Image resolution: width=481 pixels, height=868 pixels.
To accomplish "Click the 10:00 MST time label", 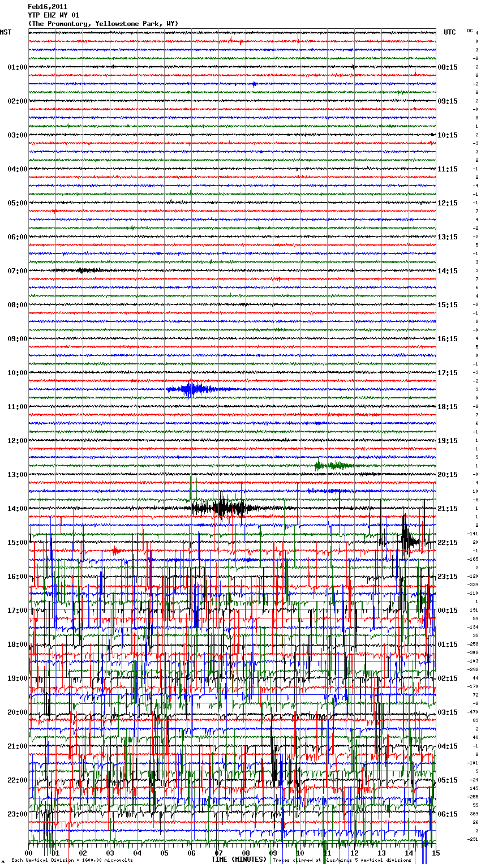I will click(x=18, y=373).
